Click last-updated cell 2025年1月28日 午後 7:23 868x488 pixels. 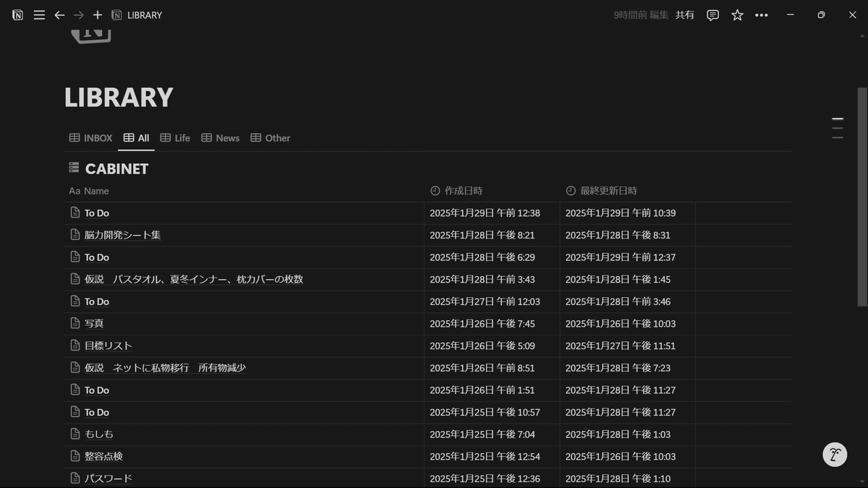point(618,368)
